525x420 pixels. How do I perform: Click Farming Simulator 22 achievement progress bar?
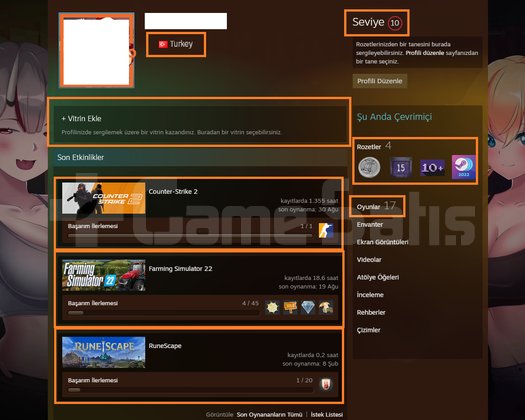tap(163, 313)
